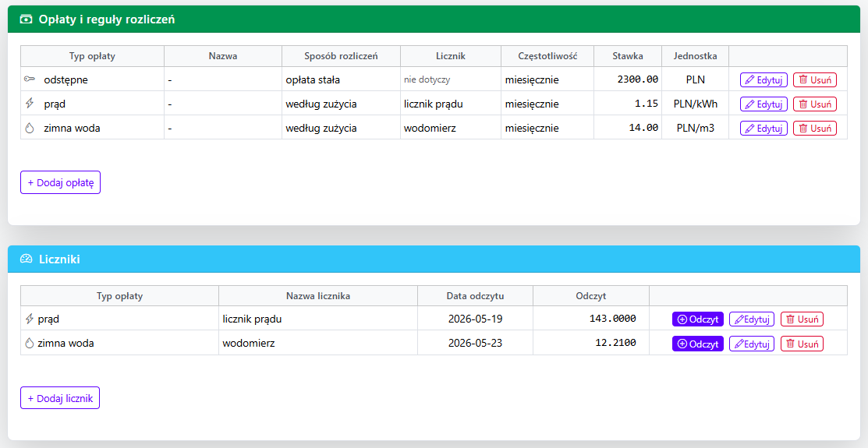
Task: Click the Opłaty i reguły rozliczeń title
Action: click(107, 19)
